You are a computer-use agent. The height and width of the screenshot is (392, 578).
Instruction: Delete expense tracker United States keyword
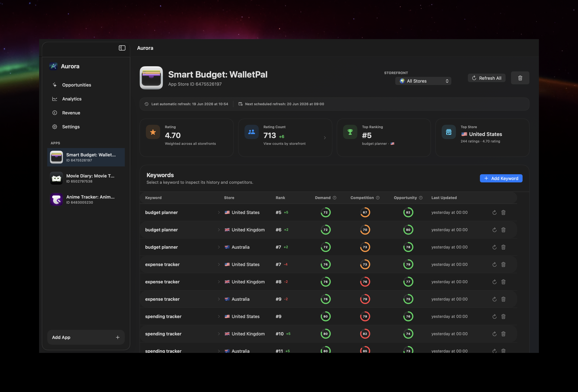click(503, 264)
